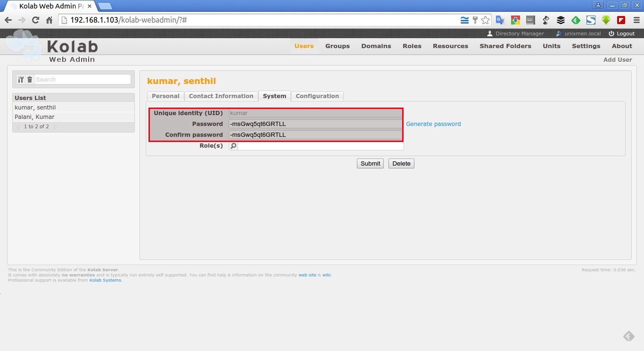Click the blue S extension icon
Screen dimensions: 644x351
pyautogui.click(x=591, y=20)
